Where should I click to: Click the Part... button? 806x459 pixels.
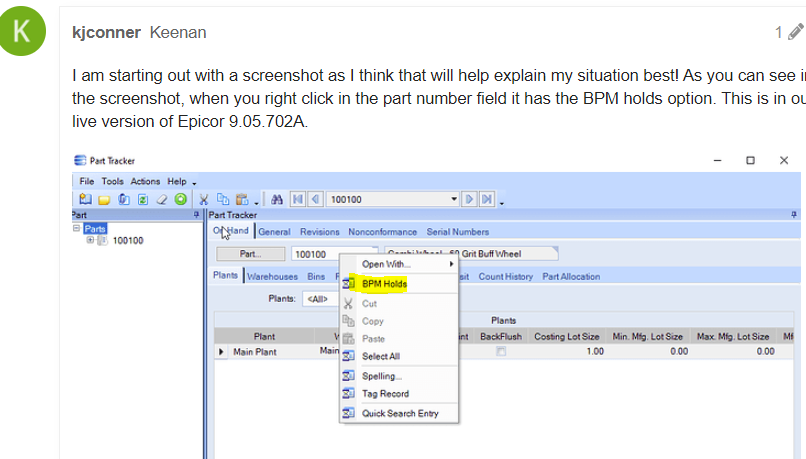pyautogui.click(x=250, y=254)
